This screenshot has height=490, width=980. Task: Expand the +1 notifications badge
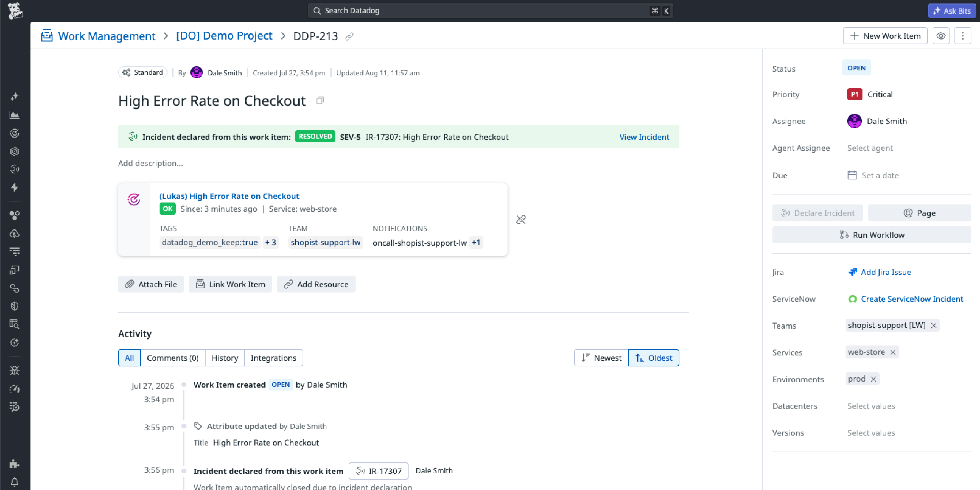[x=476, y=242]
